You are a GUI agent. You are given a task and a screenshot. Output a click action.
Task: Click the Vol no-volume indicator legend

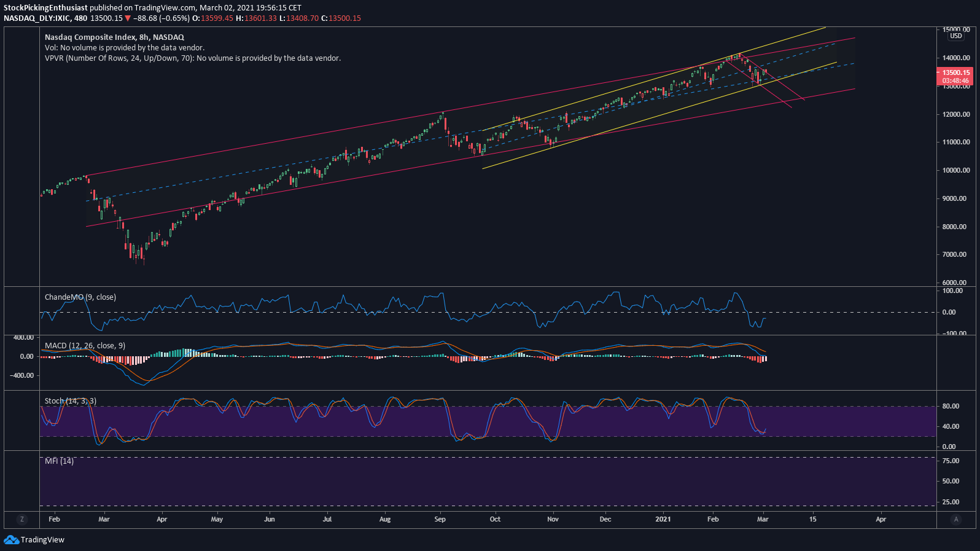(x=125, y=48)
